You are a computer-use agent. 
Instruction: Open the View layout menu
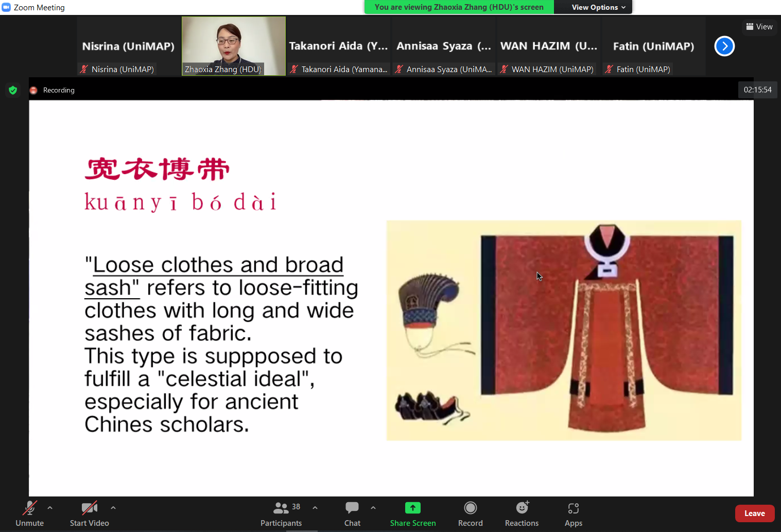[759, 27]
